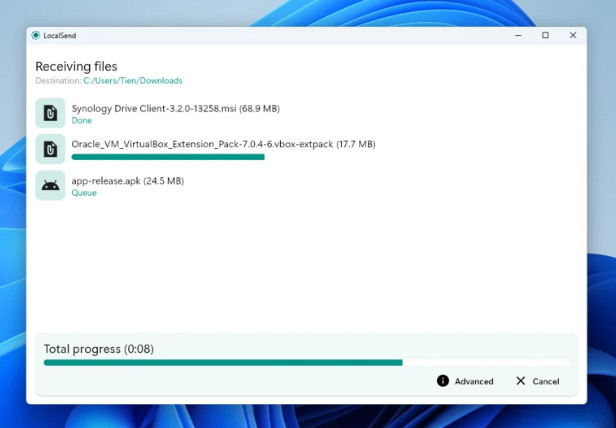Click the Total progress bar

pyautogui.click(x=306, y=363)
